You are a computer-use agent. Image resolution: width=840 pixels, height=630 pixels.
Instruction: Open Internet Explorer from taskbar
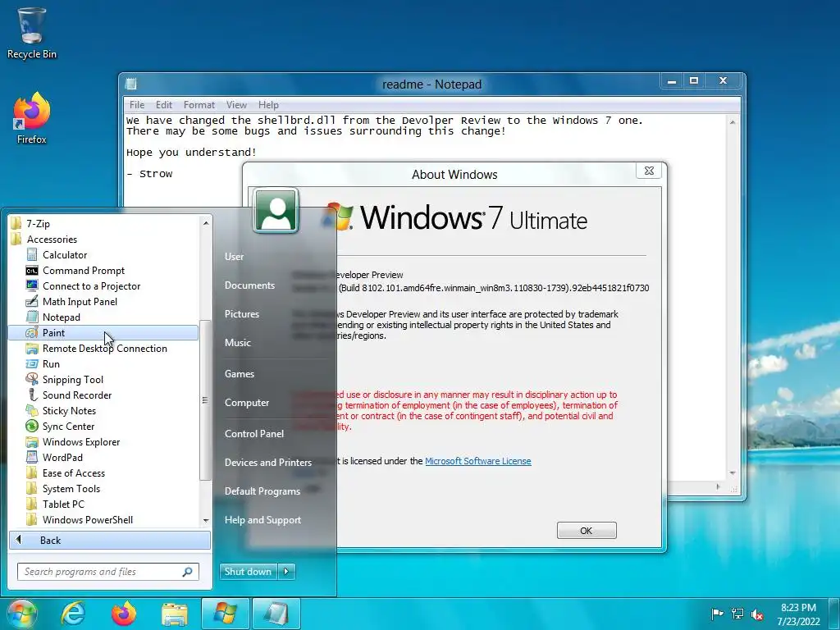click(73, 614)
